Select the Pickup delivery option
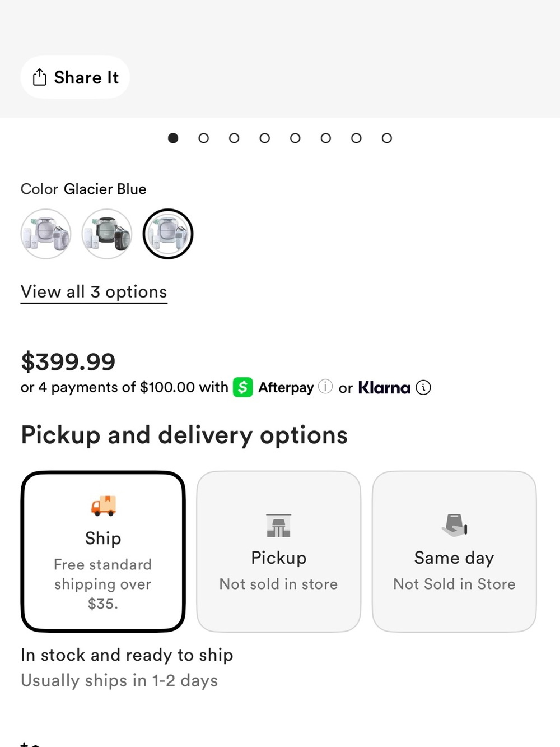 pos(279,551)
